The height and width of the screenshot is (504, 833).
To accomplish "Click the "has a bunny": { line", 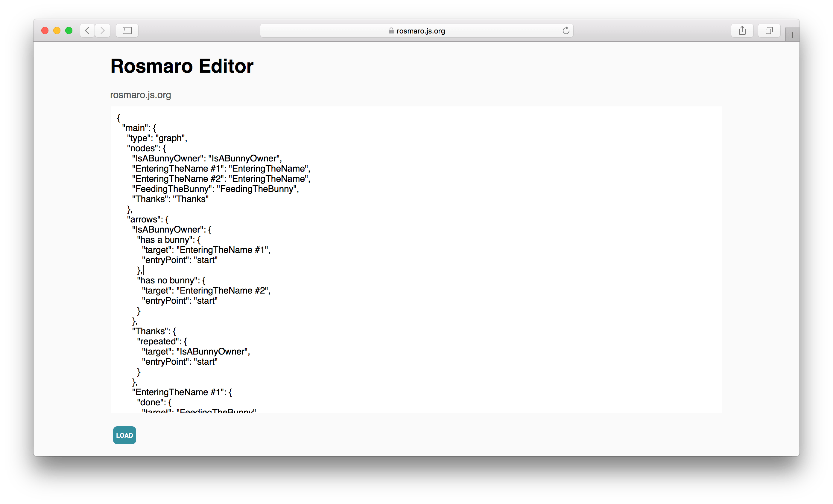I will (x=169, y=239).
